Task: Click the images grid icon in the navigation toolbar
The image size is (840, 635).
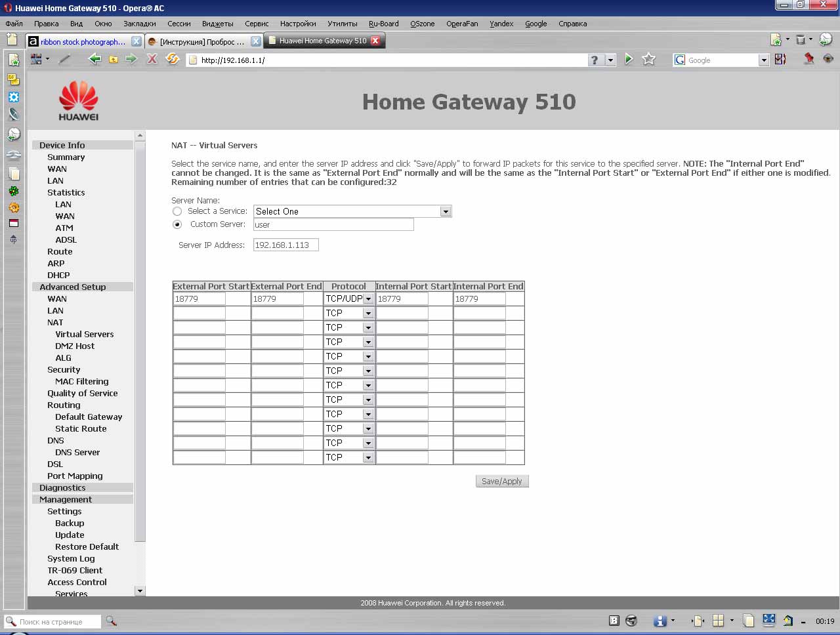Action: (36, 59)
